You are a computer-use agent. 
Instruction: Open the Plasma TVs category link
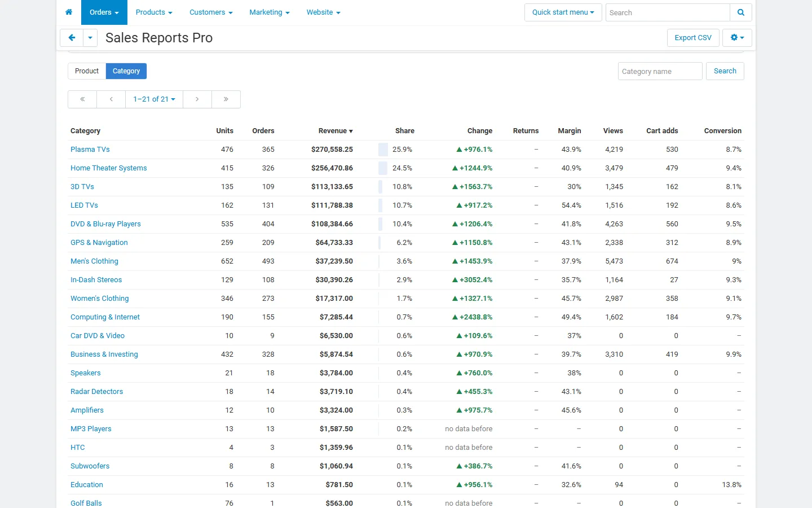pos(90,150)
